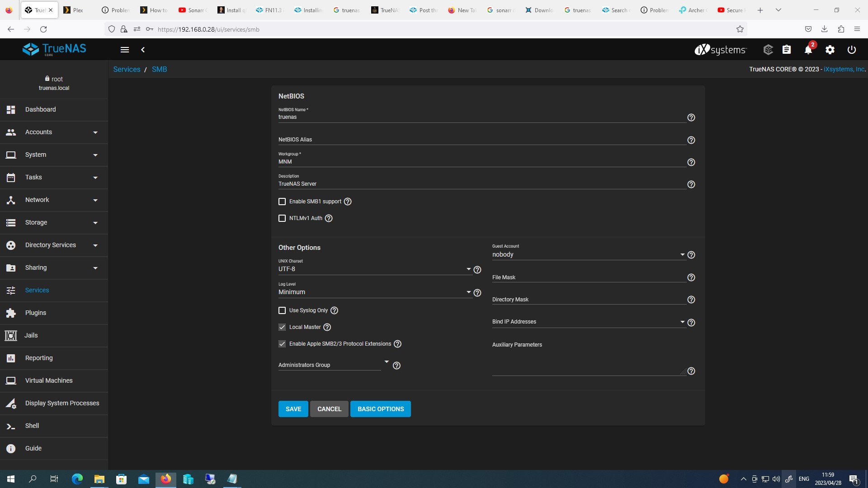Image resolution: width=868 pixels, height=488 pixels.
Task: Show help for Directory Mask
Action: [x=691, y=300]
